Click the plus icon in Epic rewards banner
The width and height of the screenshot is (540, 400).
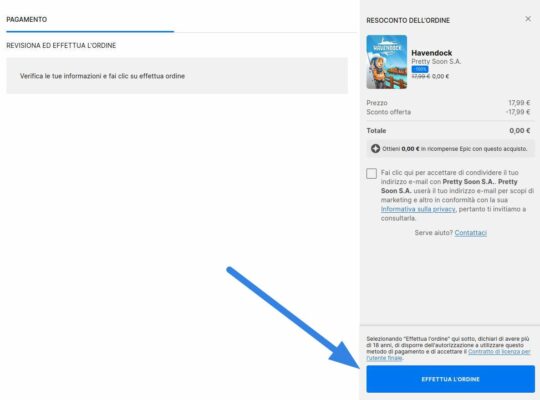375,148
